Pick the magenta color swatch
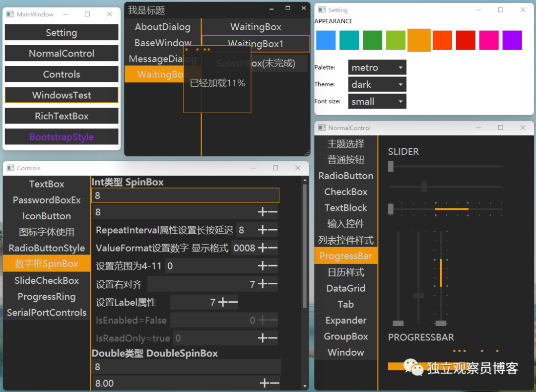536x392 pixels. (x=489, y=40)
